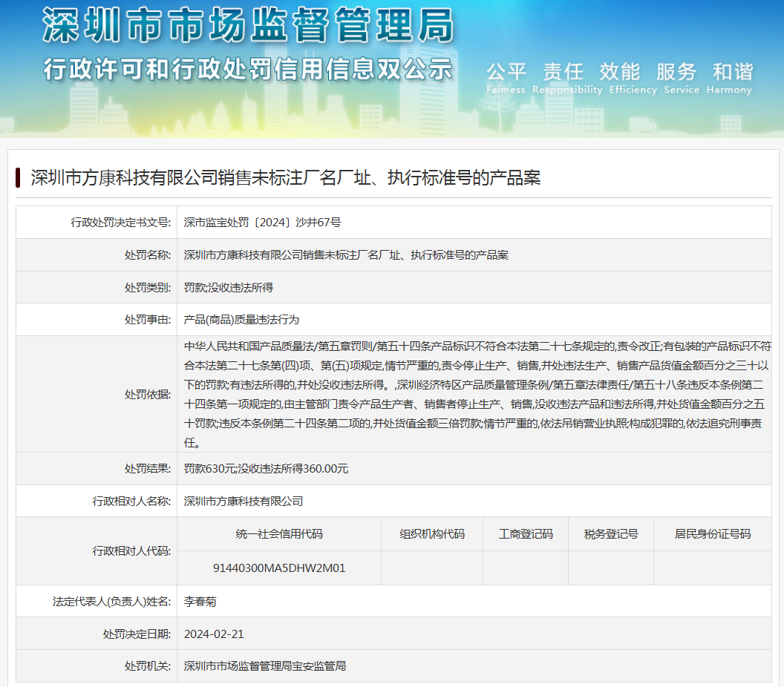
Task: Click the column header 居民身份证号码
Action: pos(713,533)
